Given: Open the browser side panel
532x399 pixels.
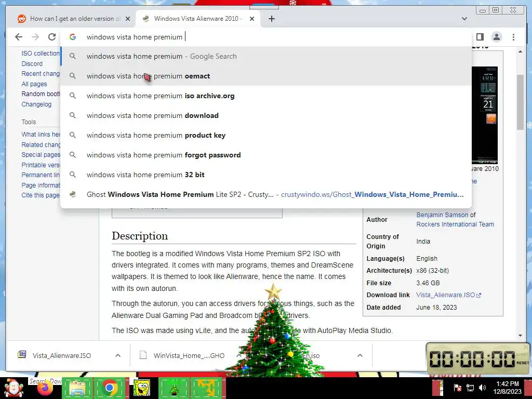Looking at the screenshot, I should (480, 37).
